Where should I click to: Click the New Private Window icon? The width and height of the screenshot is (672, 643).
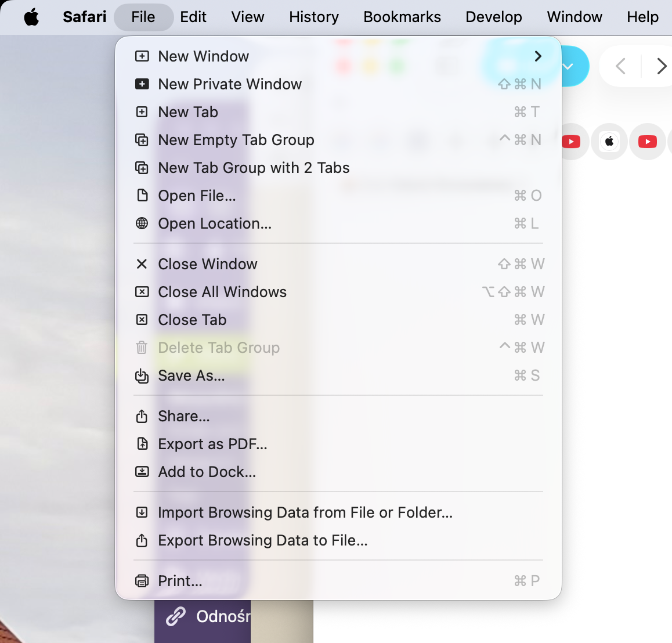[142, 84]
